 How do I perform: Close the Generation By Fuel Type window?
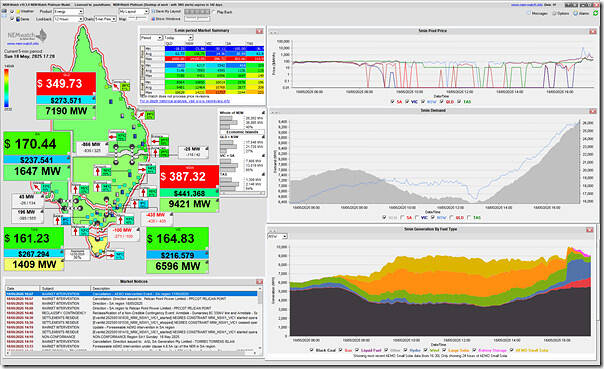[589, 230]
